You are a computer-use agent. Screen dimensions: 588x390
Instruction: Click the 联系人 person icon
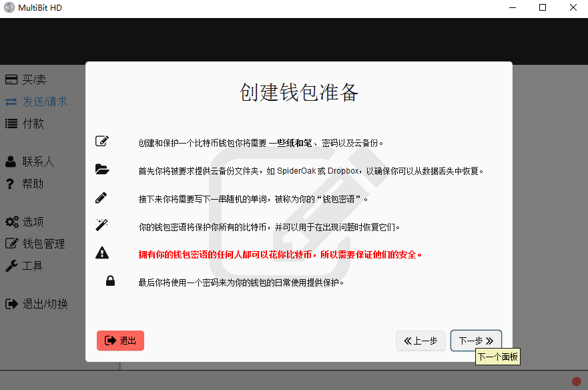pos(11,161)
